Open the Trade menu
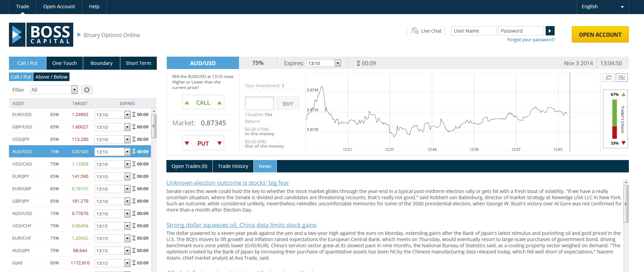The image size is (644, 272). 23,7
